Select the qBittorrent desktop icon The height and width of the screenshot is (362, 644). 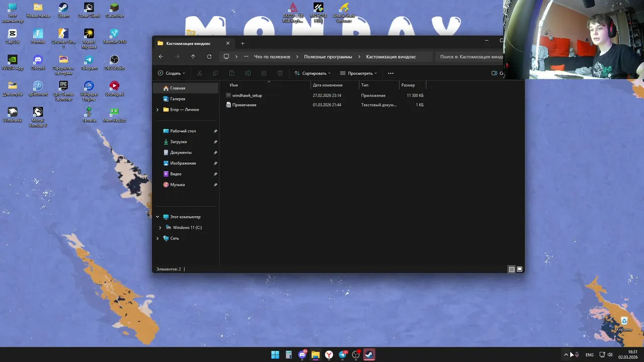[x=38, y=89]
